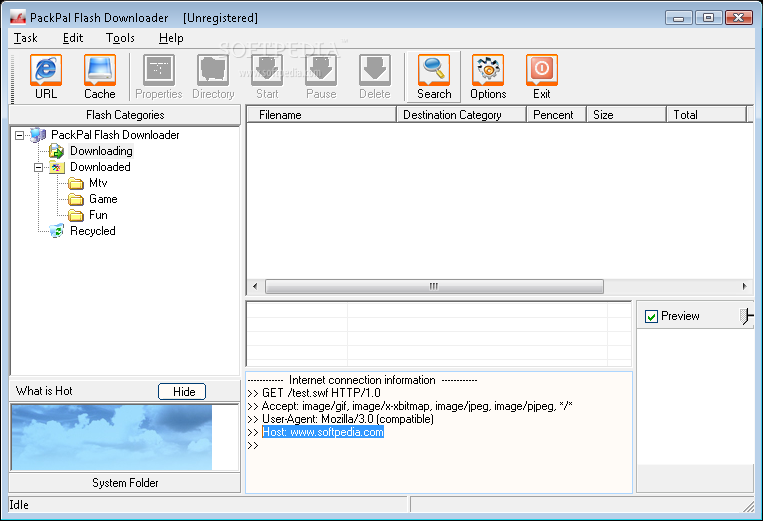Sort by Pencent column header
The image size is (763, 521).
tap(556, 115)
